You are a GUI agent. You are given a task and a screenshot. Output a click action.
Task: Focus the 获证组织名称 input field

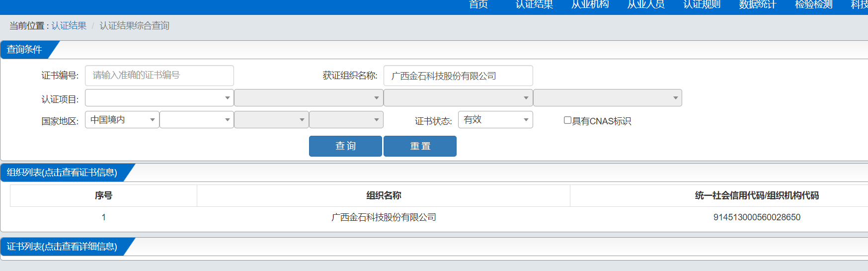coord(458,76)
